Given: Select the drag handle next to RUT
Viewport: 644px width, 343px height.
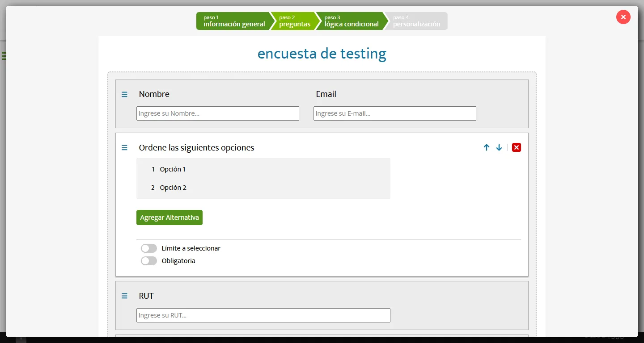Looking at the screenshot, I should (124, 296).
